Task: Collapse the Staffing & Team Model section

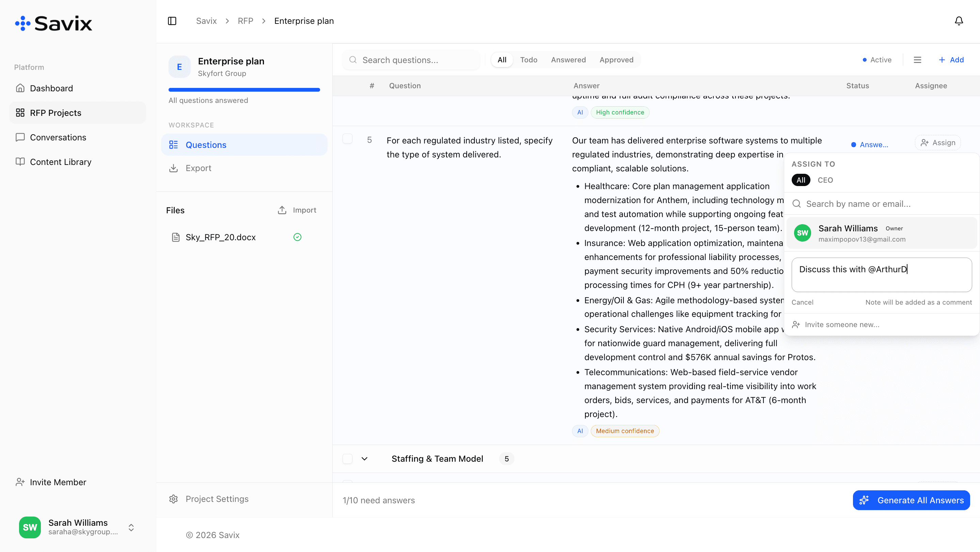Action: [x=364, y=458]
